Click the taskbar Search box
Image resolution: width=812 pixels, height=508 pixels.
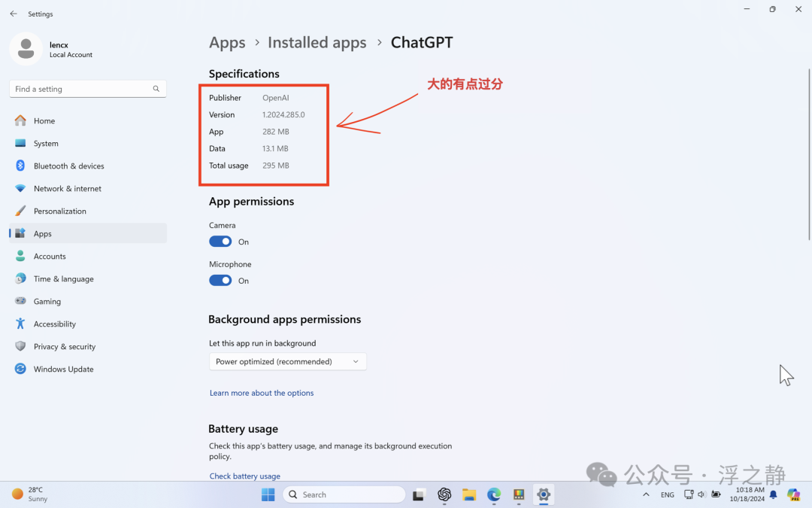pos(344,494)
